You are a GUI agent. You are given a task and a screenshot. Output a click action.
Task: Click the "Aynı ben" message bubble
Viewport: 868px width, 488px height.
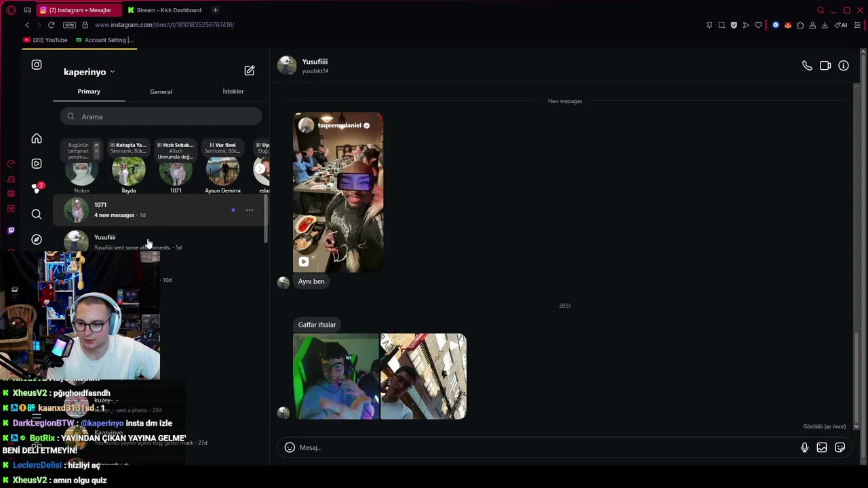311,281
